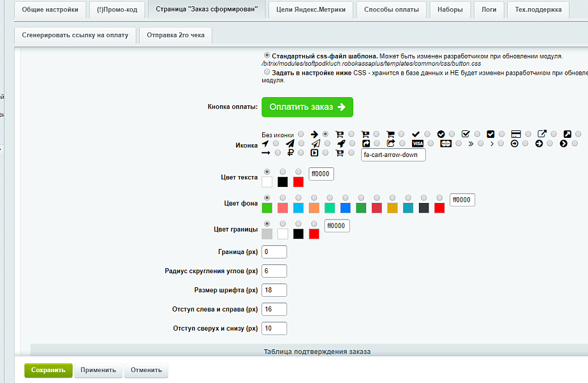Go to 'Отправка 2го чека' tab
588x383 pixels.
[x=175, y=35]
